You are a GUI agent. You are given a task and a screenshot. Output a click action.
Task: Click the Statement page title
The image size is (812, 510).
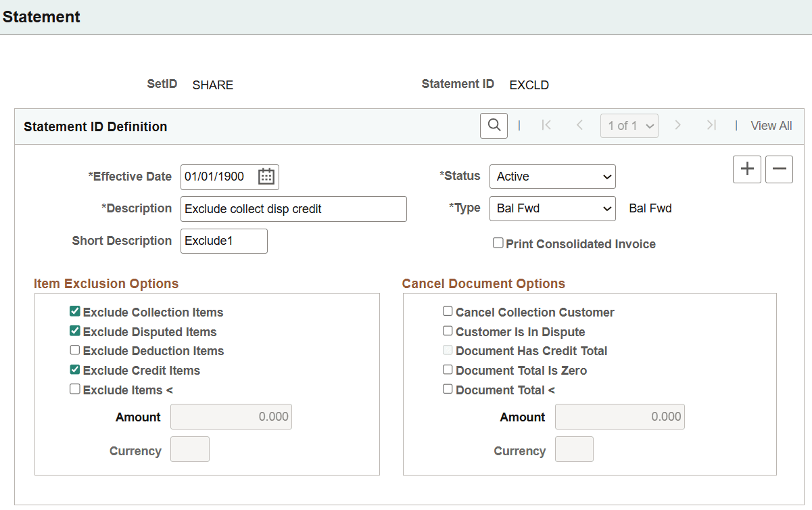pos(41,17)
